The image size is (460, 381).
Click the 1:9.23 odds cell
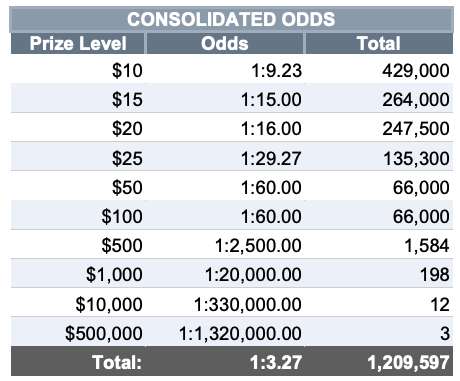click(225, 71)
